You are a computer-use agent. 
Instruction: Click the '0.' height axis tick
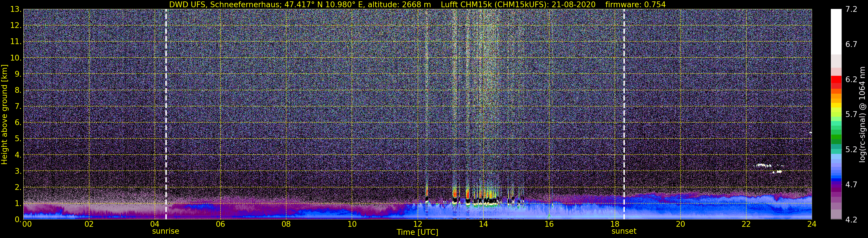(x=18, y=220)
